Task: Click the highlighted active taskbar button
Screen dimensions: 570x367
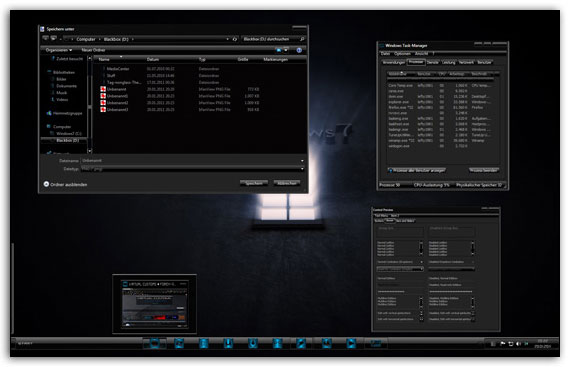Action: coord(154,343)
